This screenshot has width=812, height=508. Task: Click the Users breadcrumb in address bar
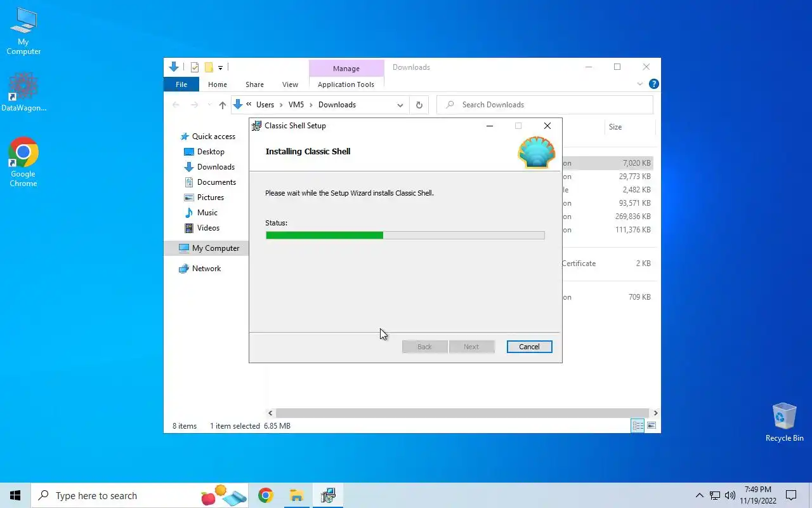click(x=265, y=105)
